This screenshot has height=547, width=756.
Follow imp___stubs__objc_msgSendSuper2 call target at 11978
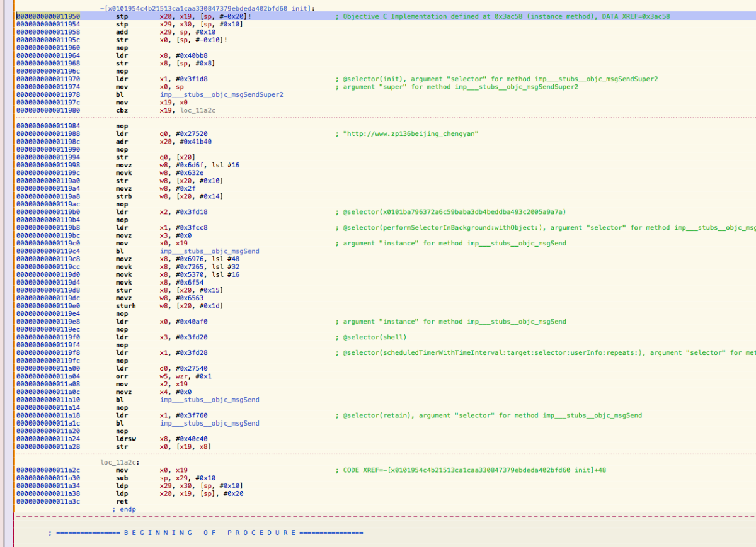tap(222, 94)
